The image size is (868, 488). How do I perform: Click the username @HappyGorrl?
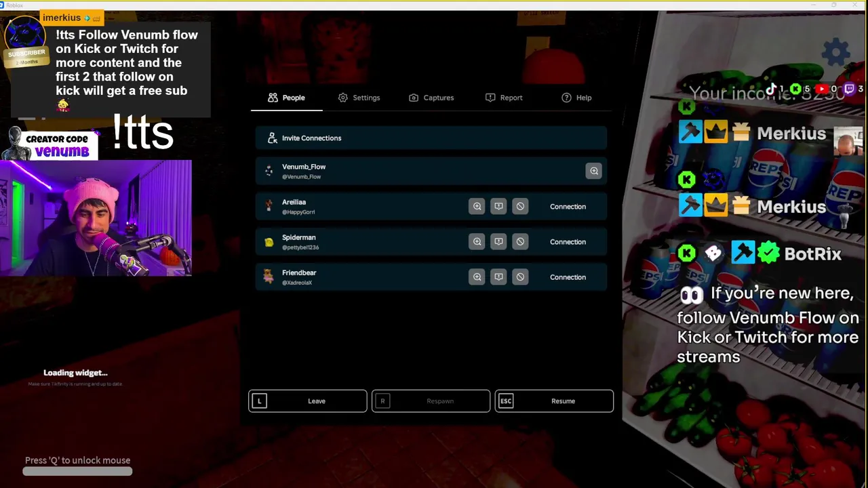coord(298,212)
